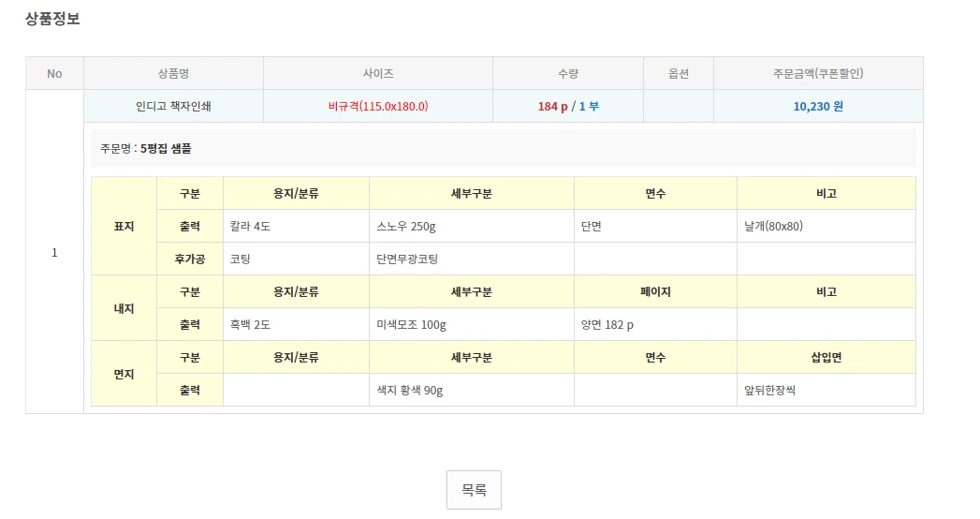Click 용지/분류 header in 면지 section
The width and height of the screenshot is (980, 519).
pos(297,358)
